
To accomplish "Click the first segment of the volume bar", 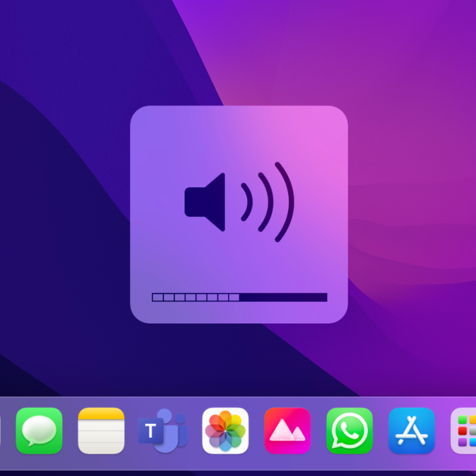I will 157,298.
